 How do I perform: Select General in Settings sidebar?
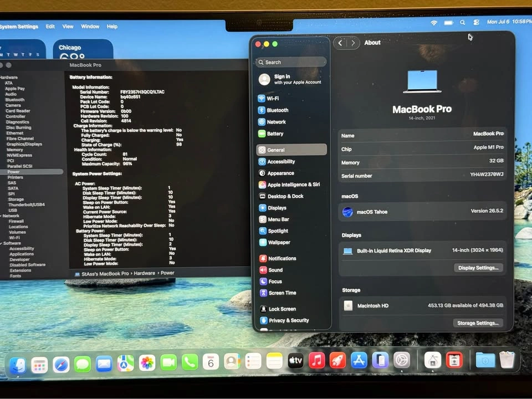[291, 150]
